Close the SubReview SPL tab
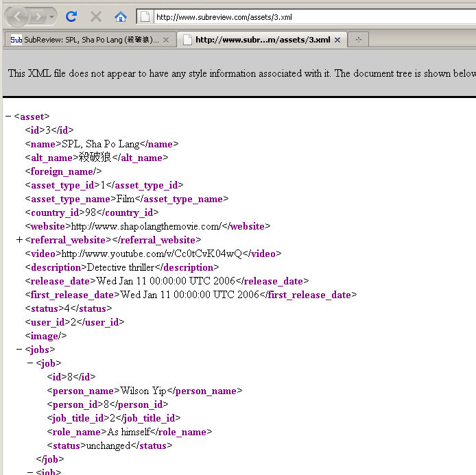Image resolution: width=476 pixels, height=475 pixels. tap(166, 40)
